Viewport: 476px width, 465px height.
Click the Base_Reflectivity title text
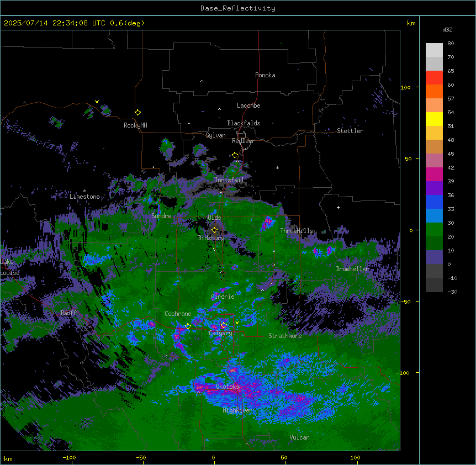(x=237, y=8)
